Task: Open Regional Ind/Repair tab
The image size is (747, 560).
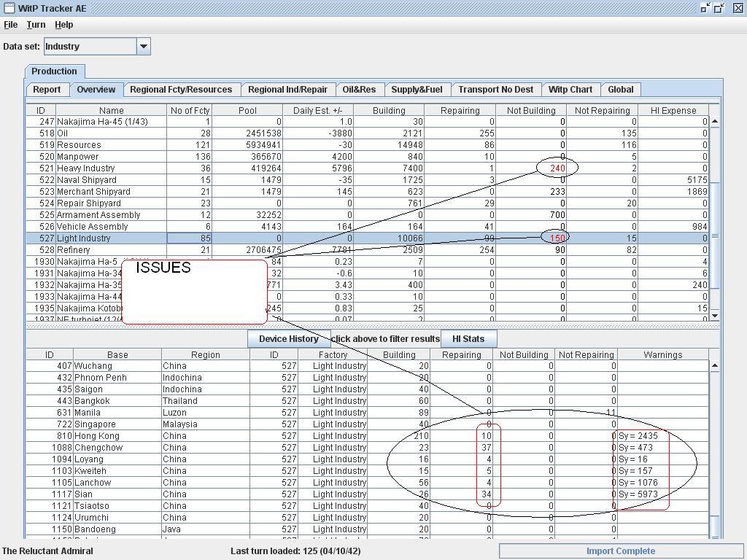Action: (x=287, y=90)
